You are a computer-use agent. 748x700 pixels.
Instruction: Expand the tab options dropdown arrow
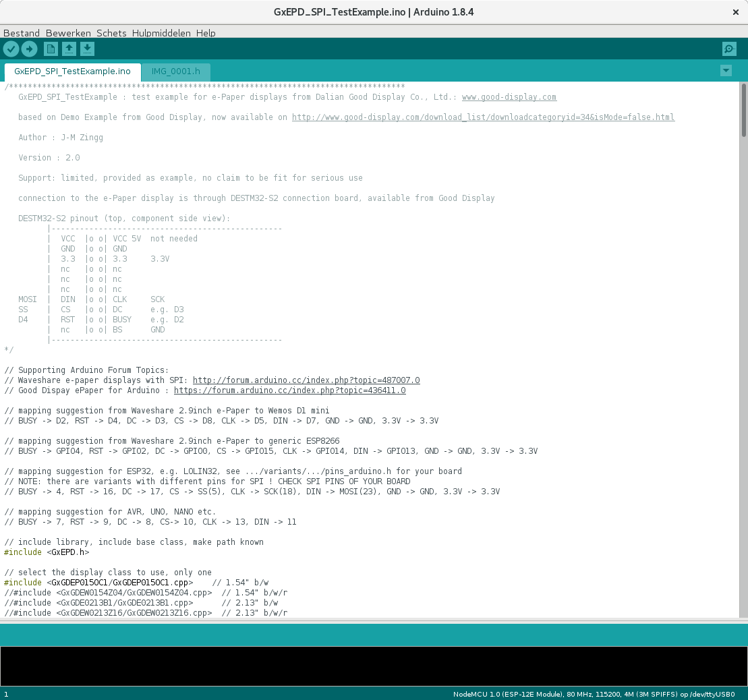pyautogui.click(x=726, y=71)
